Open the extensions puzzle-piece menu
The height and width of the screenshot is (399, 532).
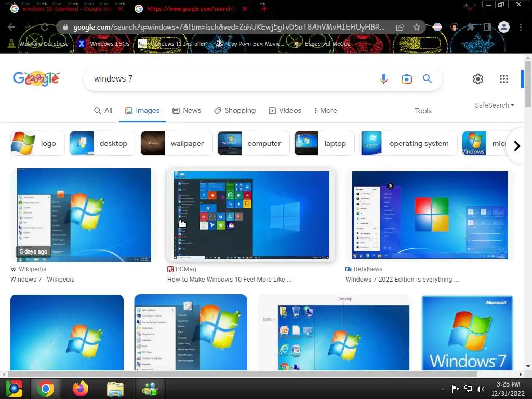pos(470,27)
